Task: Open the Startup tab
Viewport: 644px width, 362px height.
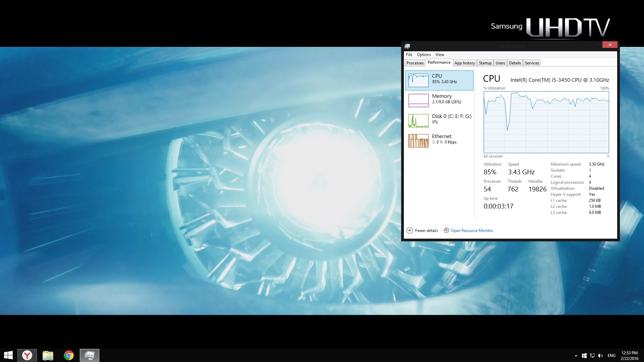Action: tap(485, 63)
